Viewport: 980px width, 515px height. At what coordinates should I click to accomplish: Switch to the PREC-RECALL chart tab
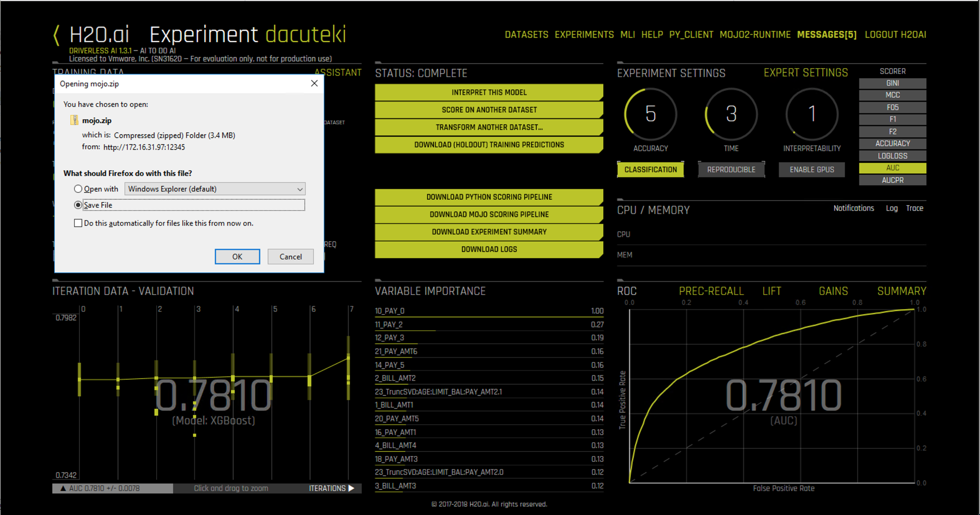point(711,291)
